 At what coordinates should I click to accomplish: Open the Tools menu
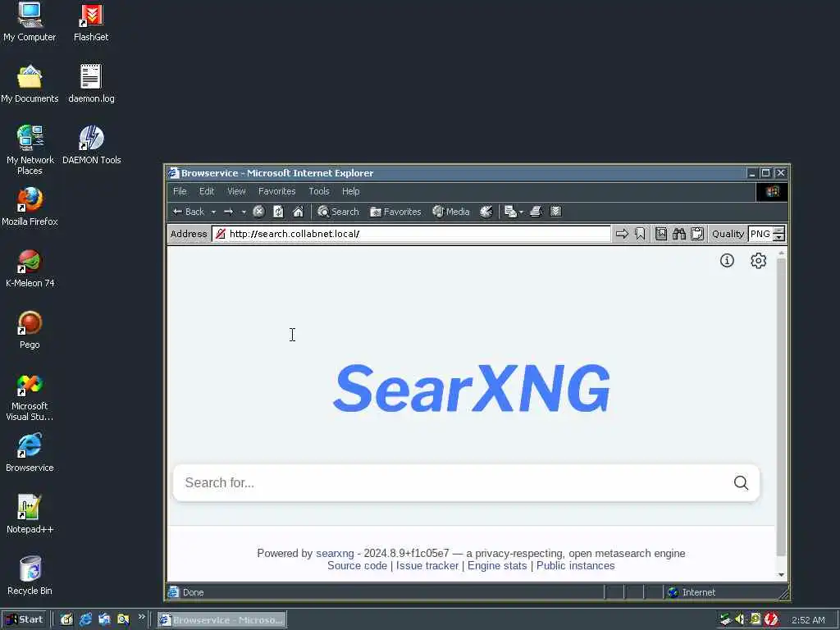point(319,191)
